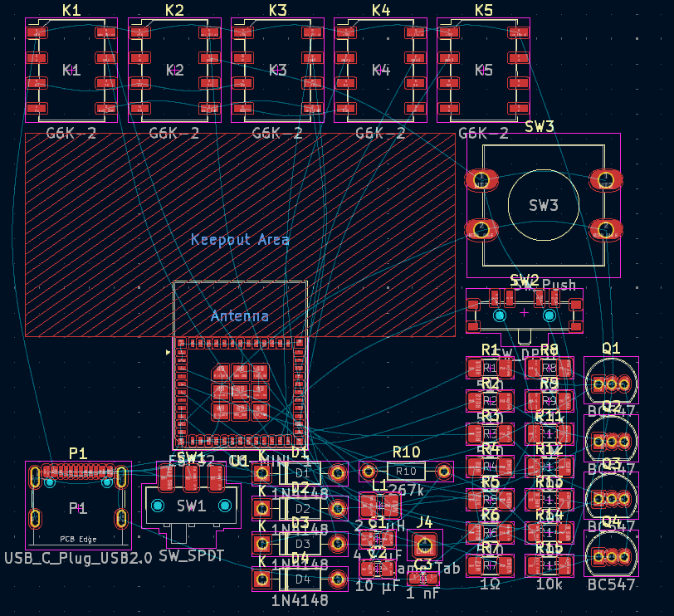The width and height of the screenshot is (674, 616).
Task: Select the Q3 transistor footprint
Action: pyautogui.click(x=611, y=497)
